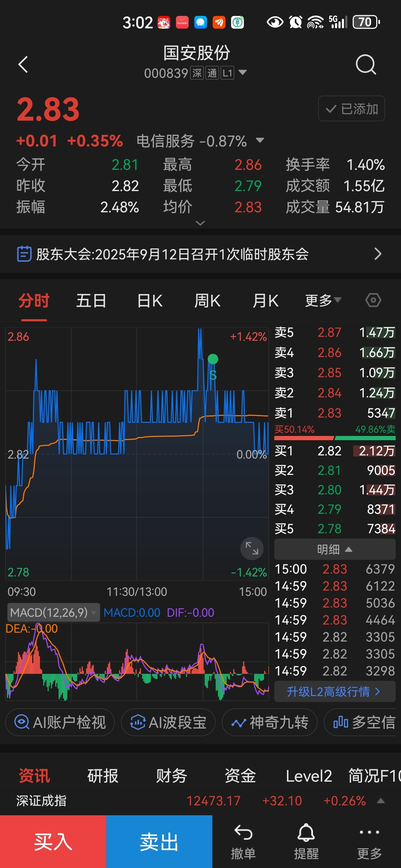Switch to 五日 chart tab
Viewport: 401px width, 868px height.
91,301
